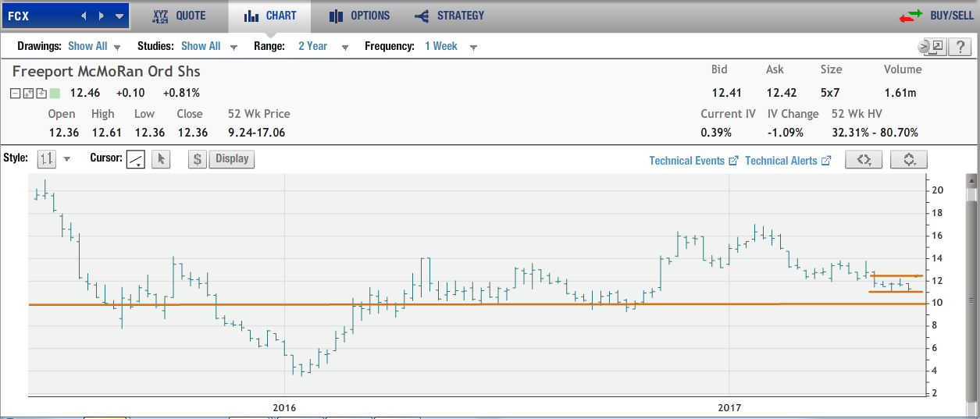Select the upper short orange line near 12.4
The image size is (980, 419).
[x=896, y=275]
